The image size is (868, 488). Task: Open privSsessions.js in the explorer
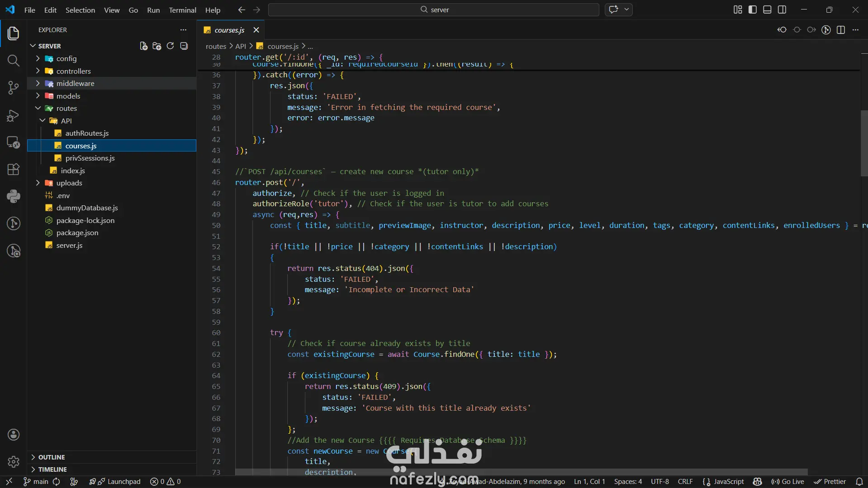click(112, 158)
